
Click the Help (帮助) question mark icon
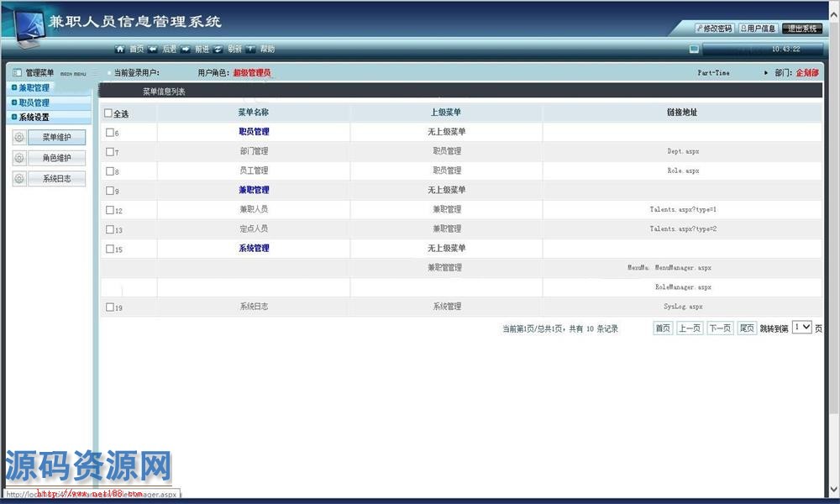[x=250, y=50]
